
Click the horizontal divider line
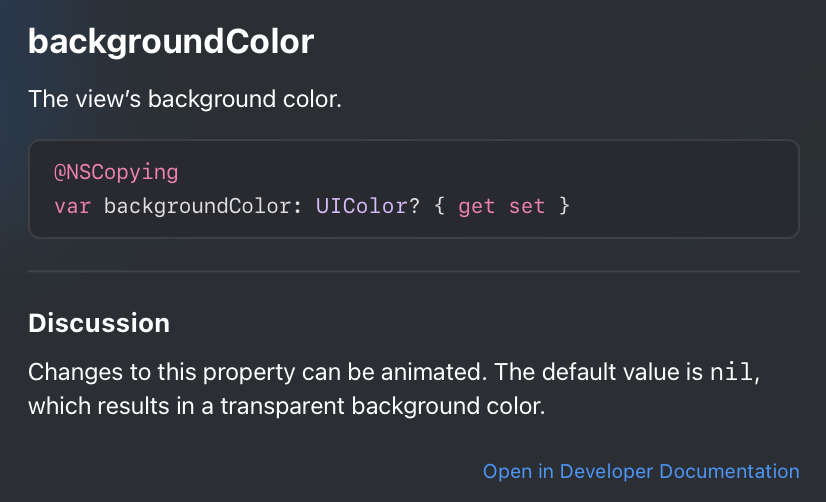tap(414, 271)
